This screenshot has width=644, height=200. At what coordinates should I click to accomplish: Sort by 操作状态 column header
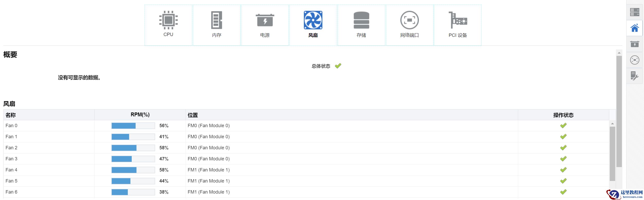[x=563, y=115]
